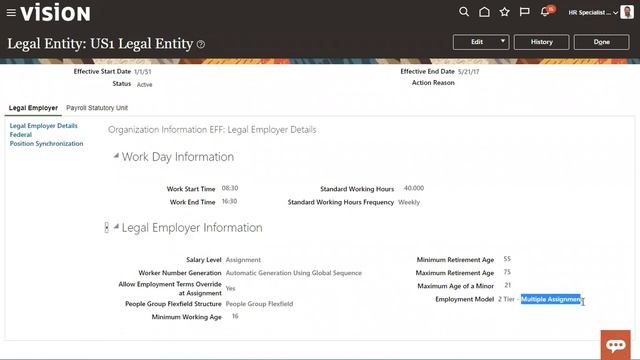Open the Position Synchronization link
The image size is (640, 360).
tap(47, 144)
